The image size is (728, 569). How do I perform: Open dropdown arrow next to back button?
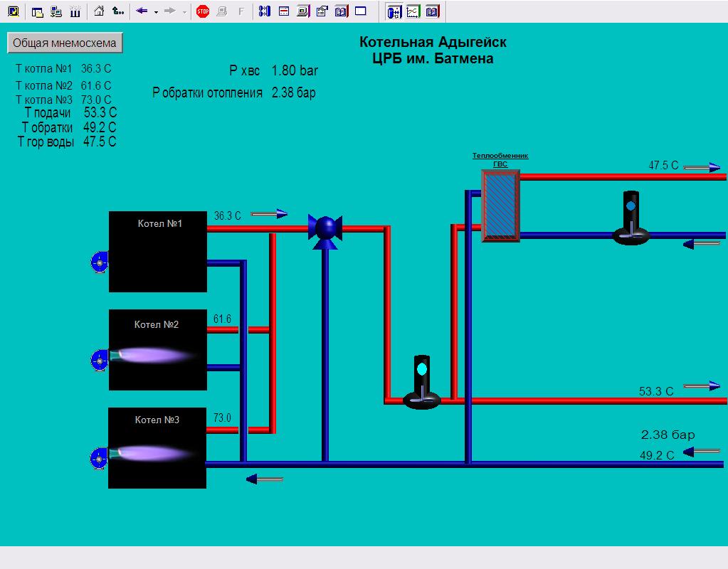click(156, 12)
